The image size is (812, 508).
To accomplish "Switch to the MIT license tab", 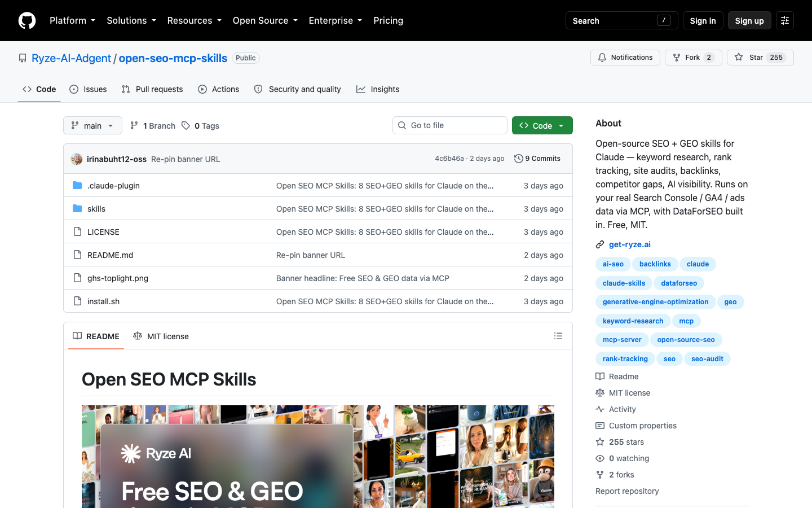I will [x=161, y=336].
